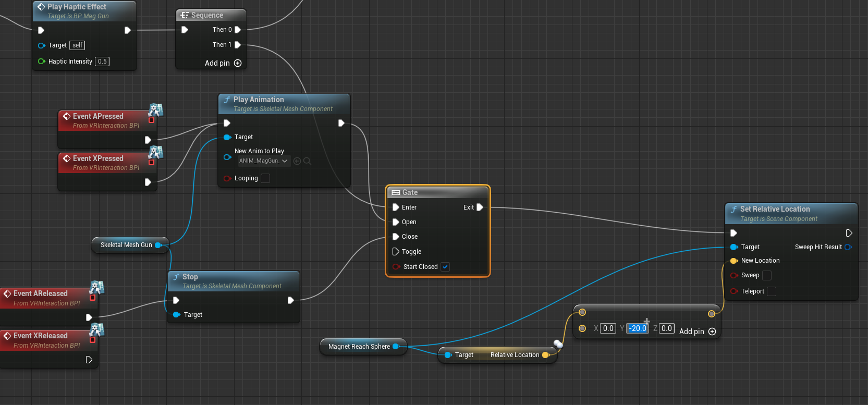Enable the Sweep checkbox in Set Relative Location
Image resolution: width=868 pixels, height=405 pixels.
767,275
